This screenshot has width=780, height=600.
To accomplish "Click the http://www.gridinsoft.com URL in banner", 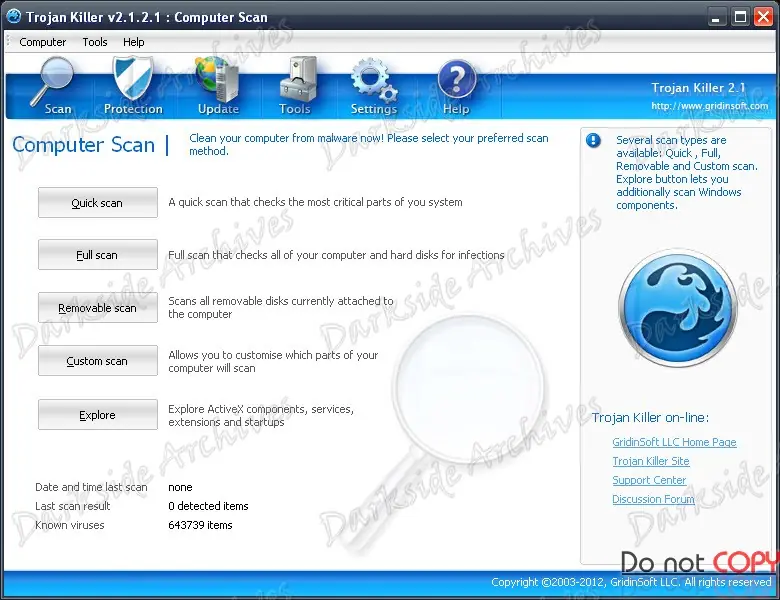I will tap(709, 105).
